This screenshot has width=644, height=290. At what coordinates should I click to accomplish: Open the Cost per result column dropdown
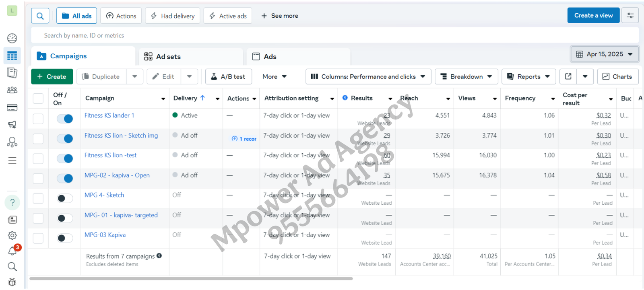[x=611, y=99]
